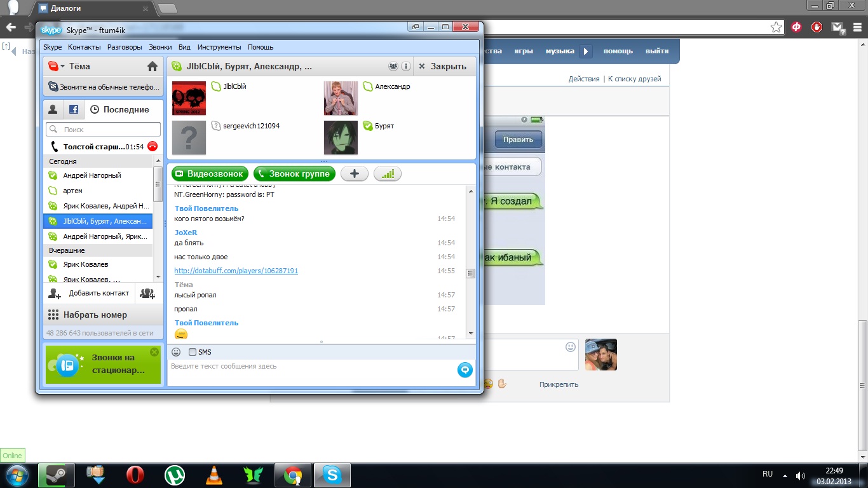The width and height of the screenshot is (868, 488).
Task: Click the VK music play button
Action: 585,51
